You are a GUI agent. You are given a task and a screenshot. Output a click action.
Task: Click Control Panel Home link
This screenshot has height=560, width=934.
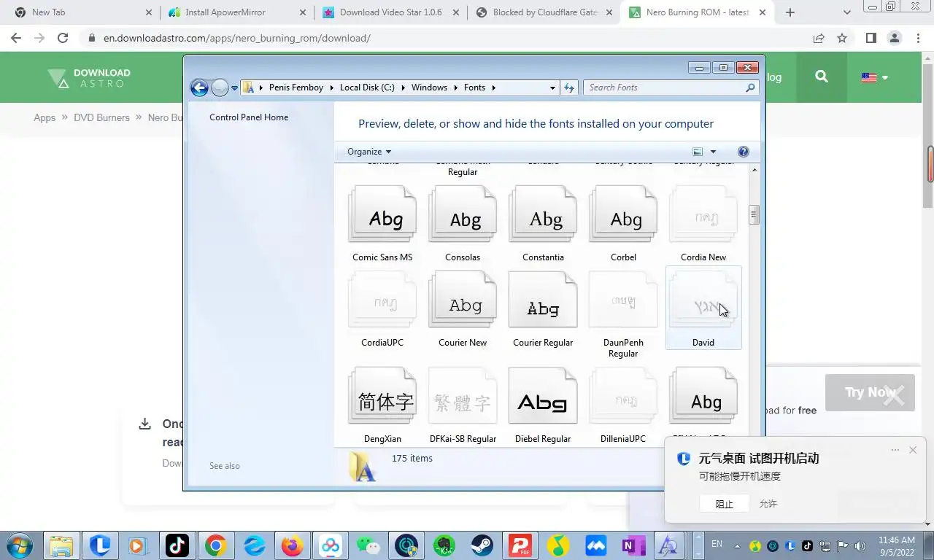(249, 117)
